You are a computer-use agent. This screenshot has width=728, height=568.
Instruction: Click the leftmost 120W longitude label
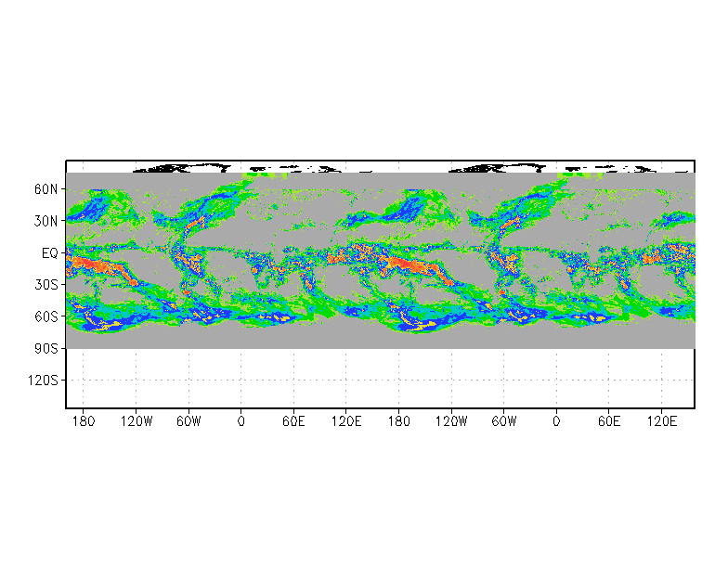pos(136,421)
